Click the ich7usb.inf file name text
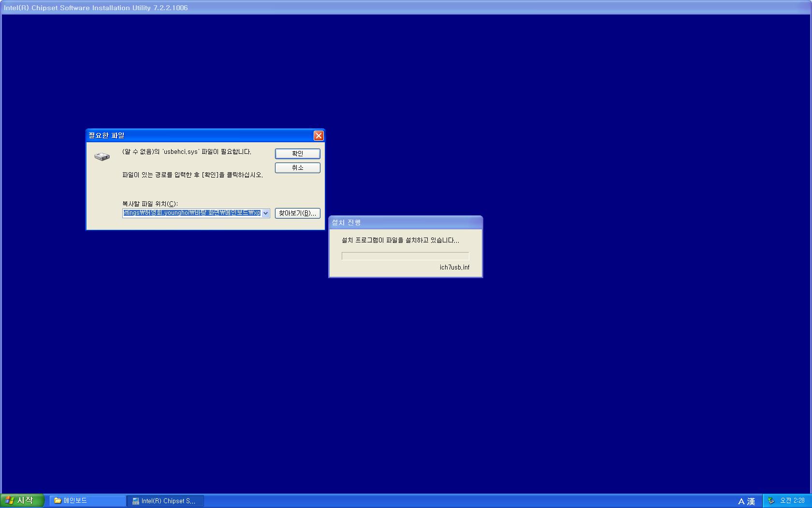The height and width of the screenshot is (508, 812). tap(454, 267)
